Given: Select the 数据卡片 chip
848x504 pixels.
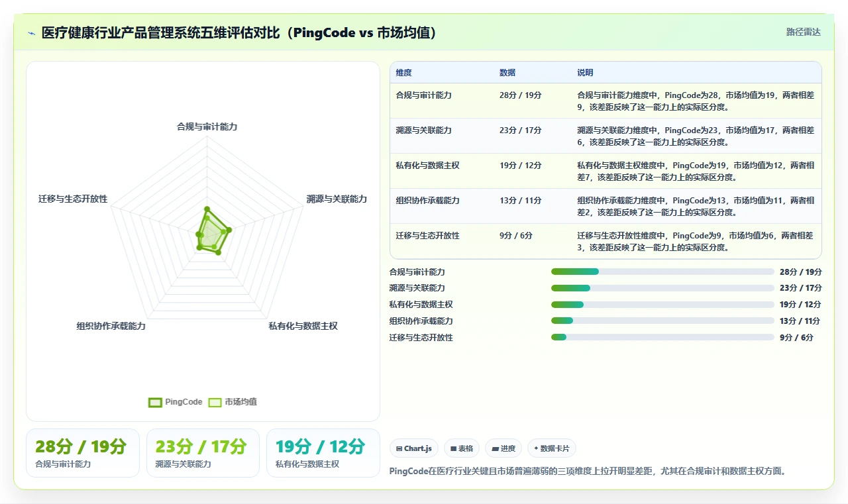Looking at the screenshot, I should (551, 448).
